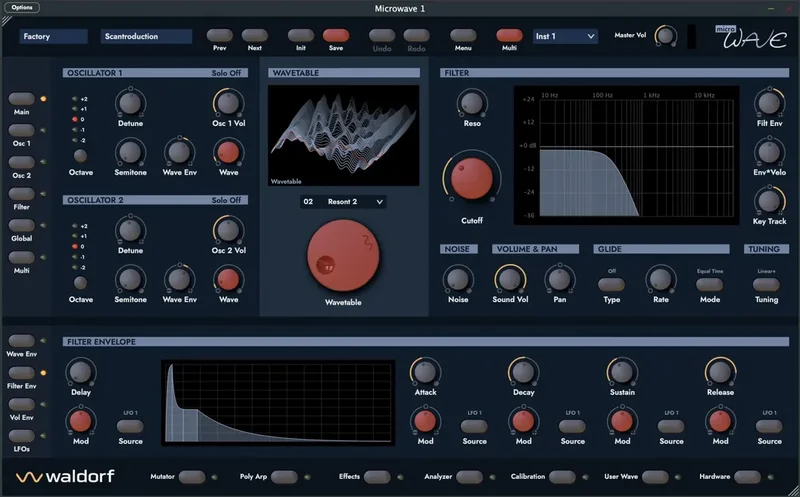
Task: Click the large red Wavetable knob
Action: 343,256
